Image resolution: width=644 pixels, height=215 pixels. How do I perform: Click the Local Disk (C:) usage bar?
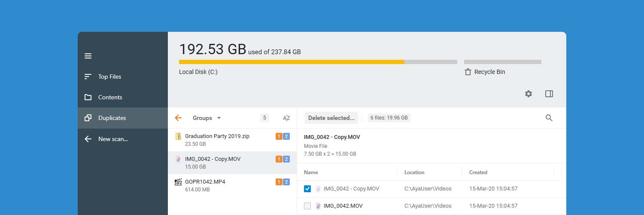318,62
